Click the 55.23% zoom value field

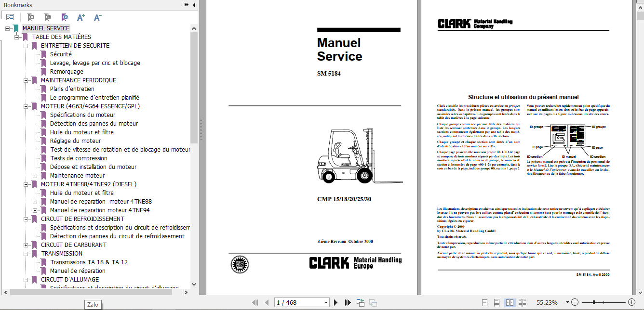[x=547, y=303]
